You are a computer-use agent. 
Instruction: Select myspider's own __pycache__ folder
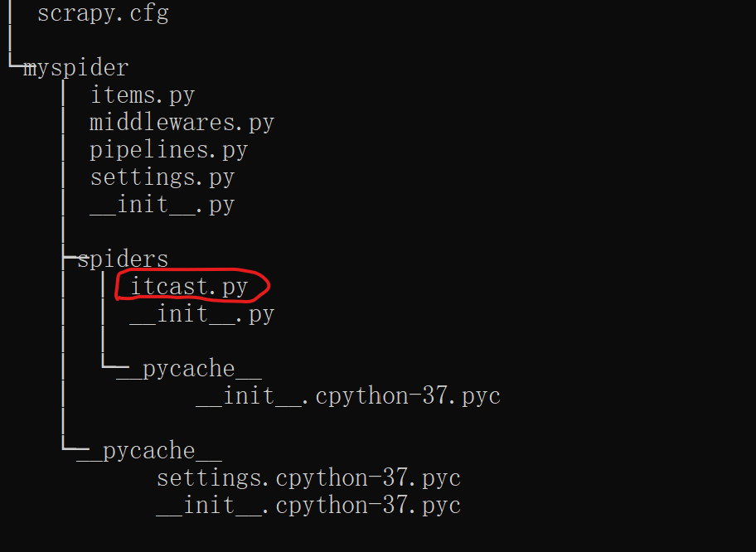[149, 451]
